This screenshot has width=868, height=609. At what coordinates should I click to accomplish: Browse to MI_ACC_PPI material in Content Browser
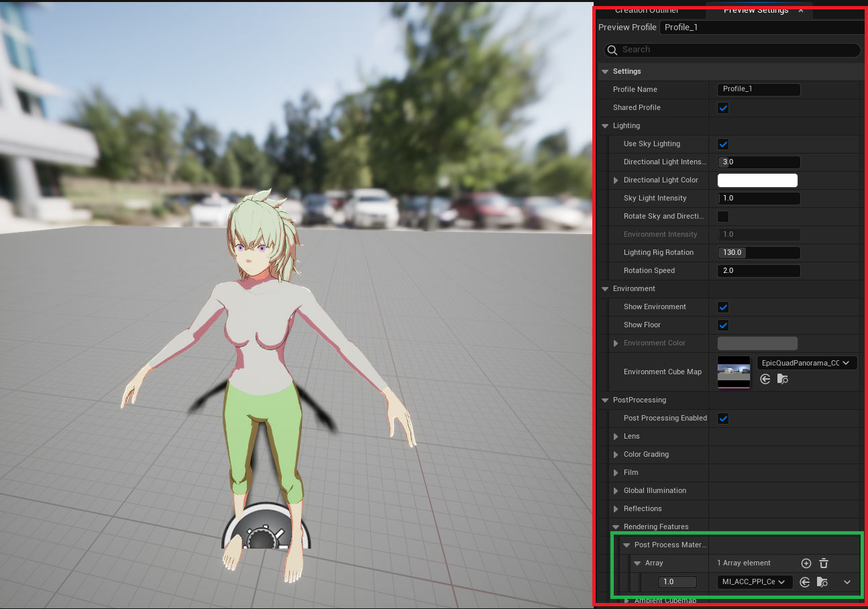[822, 582]
